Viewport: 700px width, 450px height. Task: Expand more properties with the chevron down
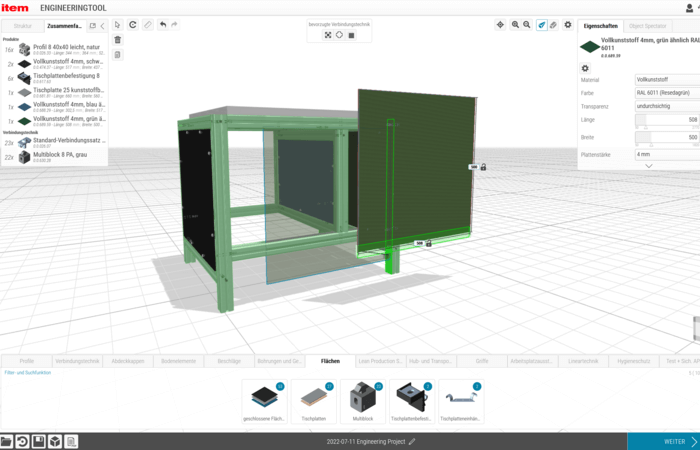pyautogui.click(x=648, y=166)
